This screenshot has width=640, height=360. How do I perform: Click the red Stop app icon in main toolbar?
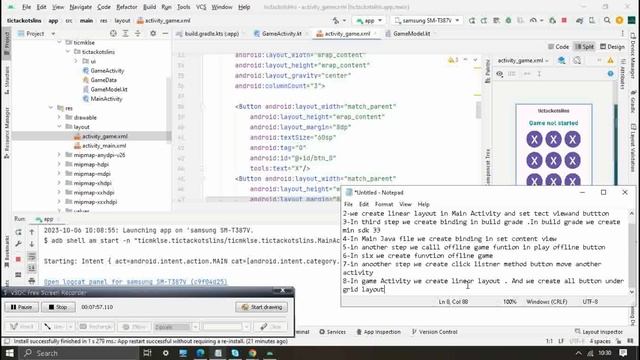coord(564,20)
